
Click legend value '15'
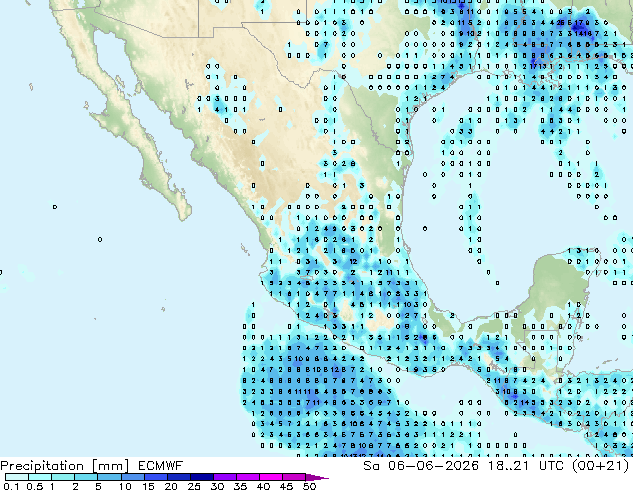point(148,486)
